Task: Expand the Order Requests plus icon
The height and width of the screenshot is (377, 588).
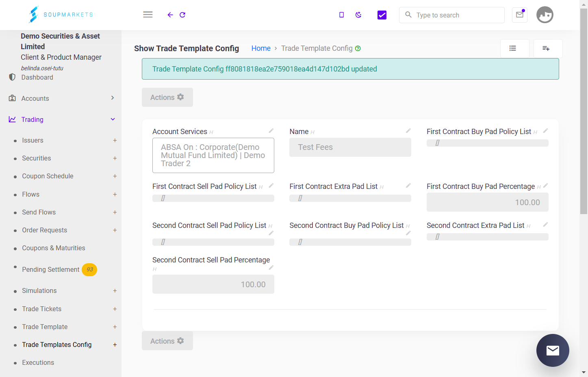Action: coord(115,230)
